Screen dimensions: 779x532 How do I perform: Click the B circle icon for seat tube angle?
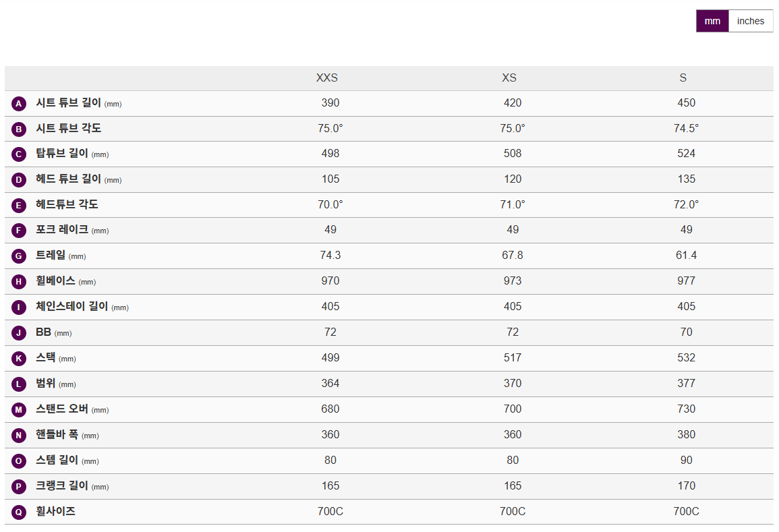coord(19,129)
